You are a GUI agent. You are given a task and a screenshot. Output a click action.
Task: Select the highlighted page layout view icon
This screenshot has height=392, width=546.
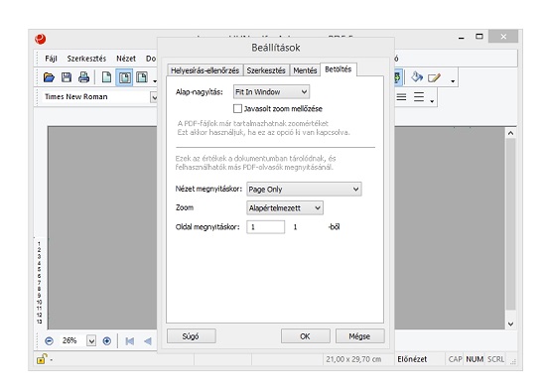point(124,77)
